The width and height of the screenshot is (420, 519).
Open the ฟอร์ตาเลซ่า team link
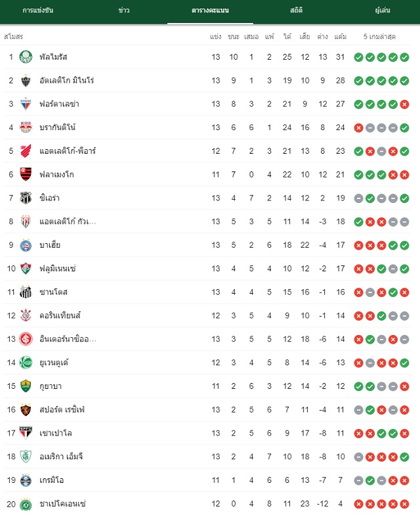[59, 104]
